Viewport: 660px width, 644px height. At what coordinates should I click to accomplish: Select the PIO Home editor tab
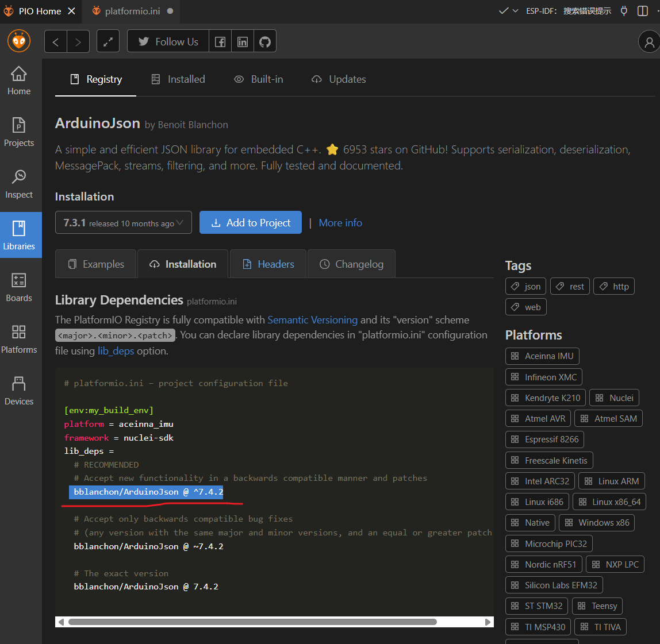[x=40, y=11]
